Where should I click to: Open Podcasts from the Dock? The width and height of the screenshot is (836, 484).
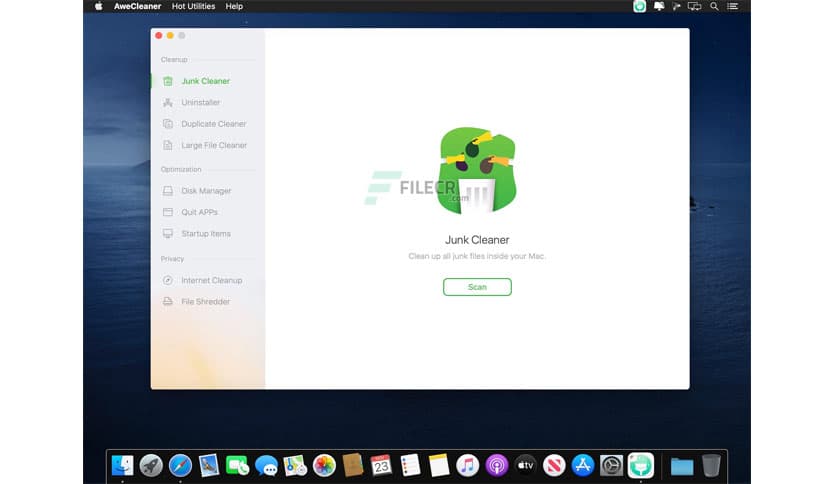(x=496, y=465)
